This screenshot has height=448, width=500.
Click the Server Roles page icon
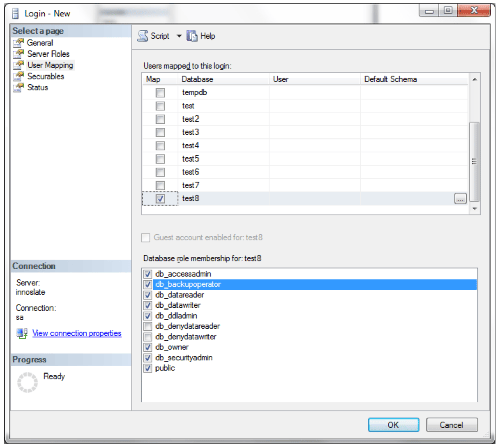coord(18,54)
